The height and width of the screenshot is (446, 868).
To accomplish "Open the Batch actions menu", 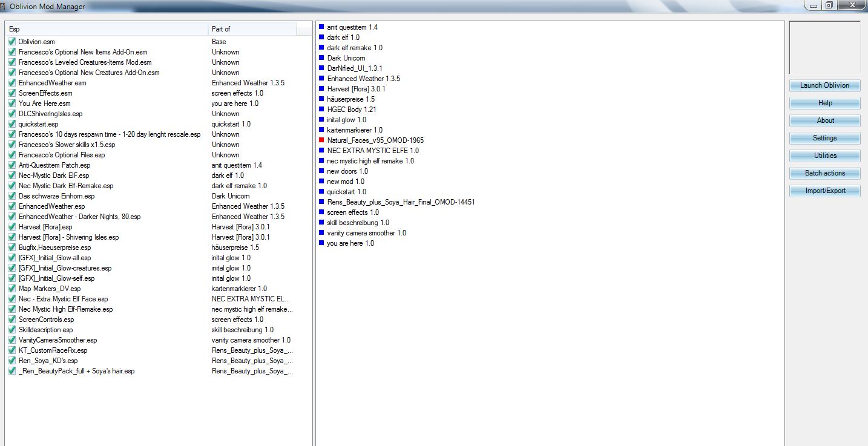I will coord(824,173).
